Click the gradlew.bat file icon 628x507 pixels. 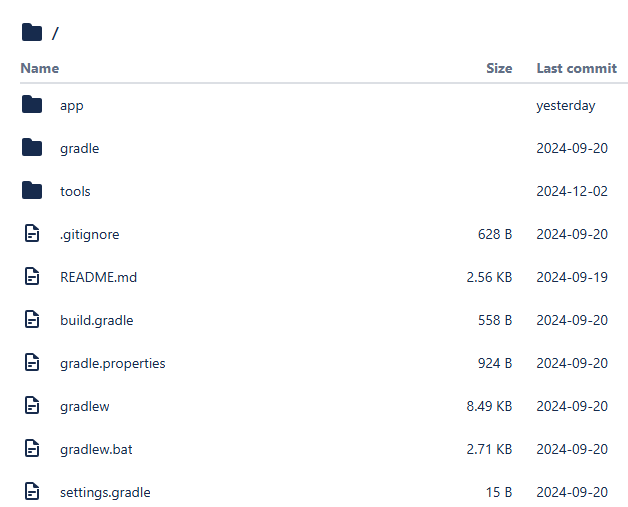pos(32,449)
